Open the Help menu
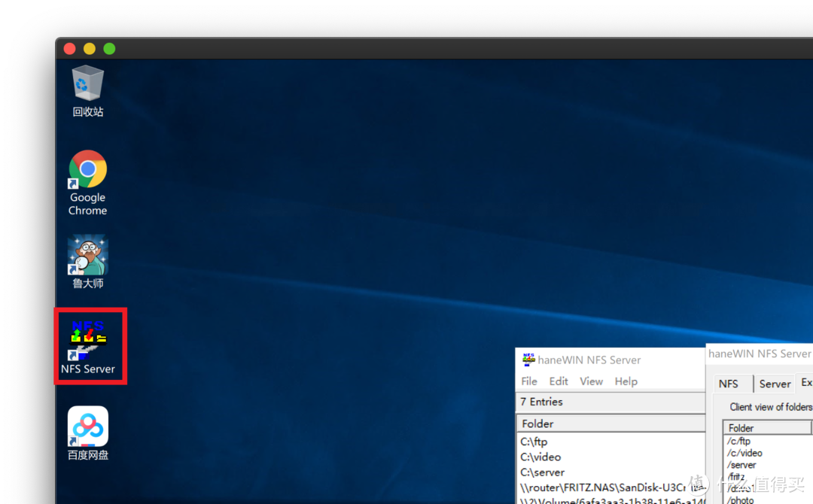813x504 pixels. coord(626,381)
